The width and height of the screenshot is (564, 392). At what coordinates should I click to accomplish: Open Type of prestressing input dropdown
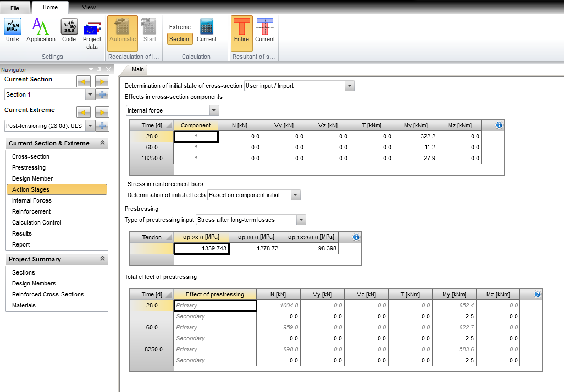301,220
